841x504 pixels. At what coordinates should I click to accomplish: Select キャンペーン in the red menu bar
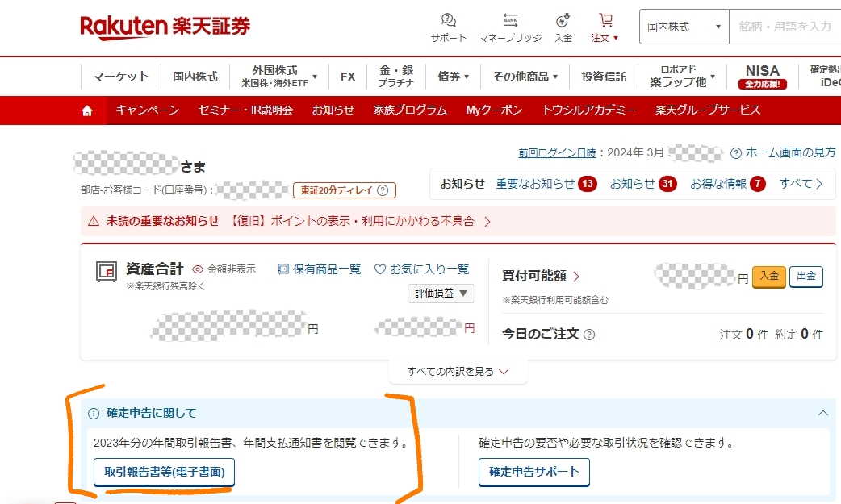tap(148, 110)
